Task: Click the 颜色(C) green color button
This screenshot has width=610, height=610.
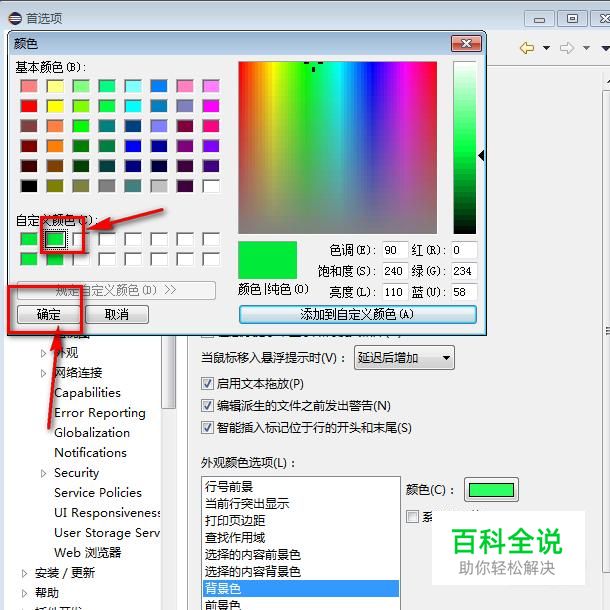Action: coord(491,490)
